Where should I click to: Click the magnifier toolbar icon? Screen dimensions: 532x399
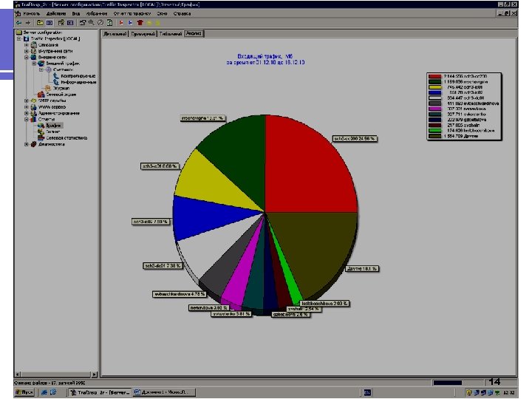(x=92, y=23)
